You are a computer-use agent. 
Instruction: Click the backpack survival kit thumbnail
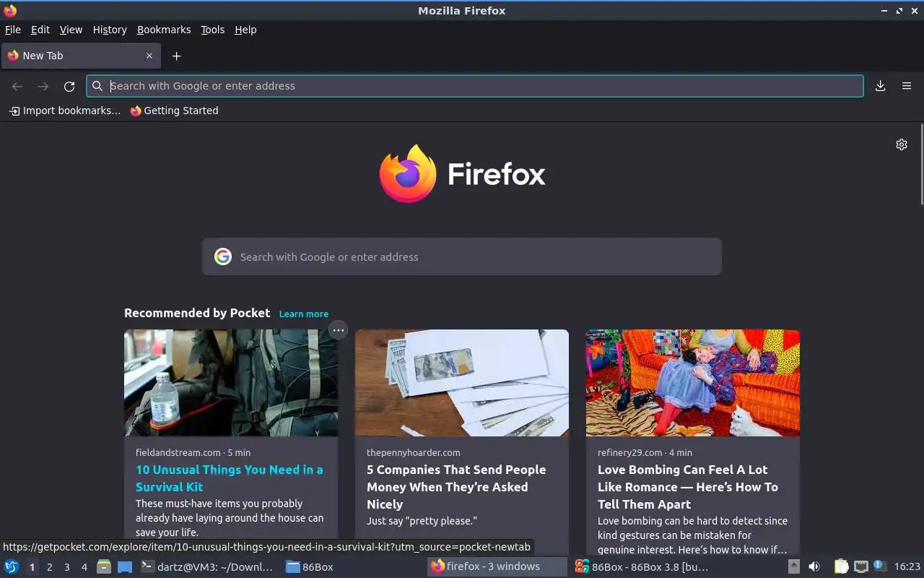pyautogui.click(x=231, y=383)
